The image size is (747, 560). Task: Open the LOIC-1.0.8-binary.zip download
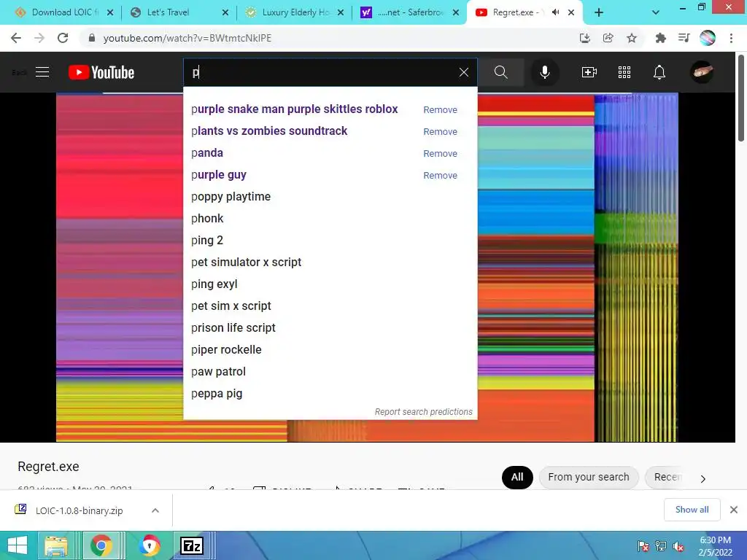(x=79, y=510)
